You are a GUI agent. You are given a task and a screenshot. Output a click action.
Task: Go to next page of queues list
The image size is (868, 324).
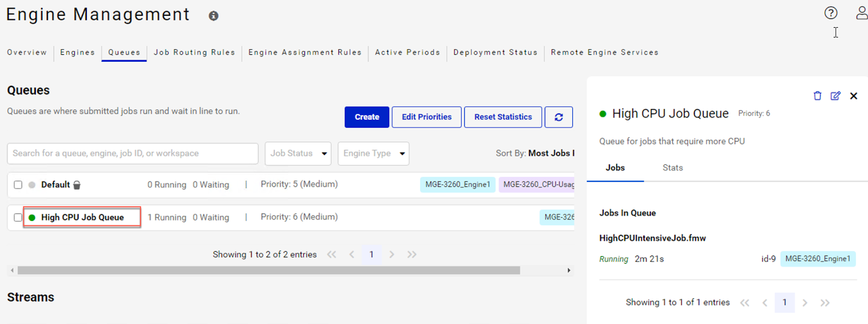point(392,255)
